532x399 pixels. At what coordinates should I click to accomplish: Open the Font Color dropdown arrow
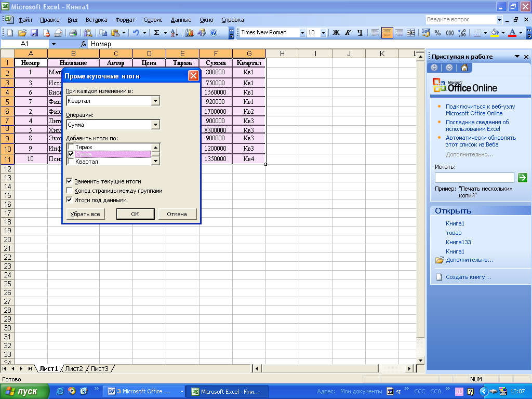click(x=521, y=33)
